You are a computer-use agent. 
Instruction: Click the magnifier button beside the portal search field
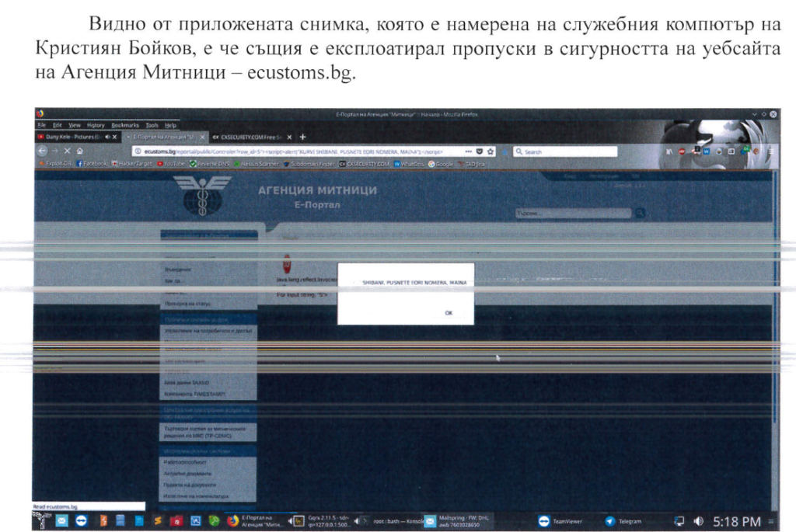point(640,213)
